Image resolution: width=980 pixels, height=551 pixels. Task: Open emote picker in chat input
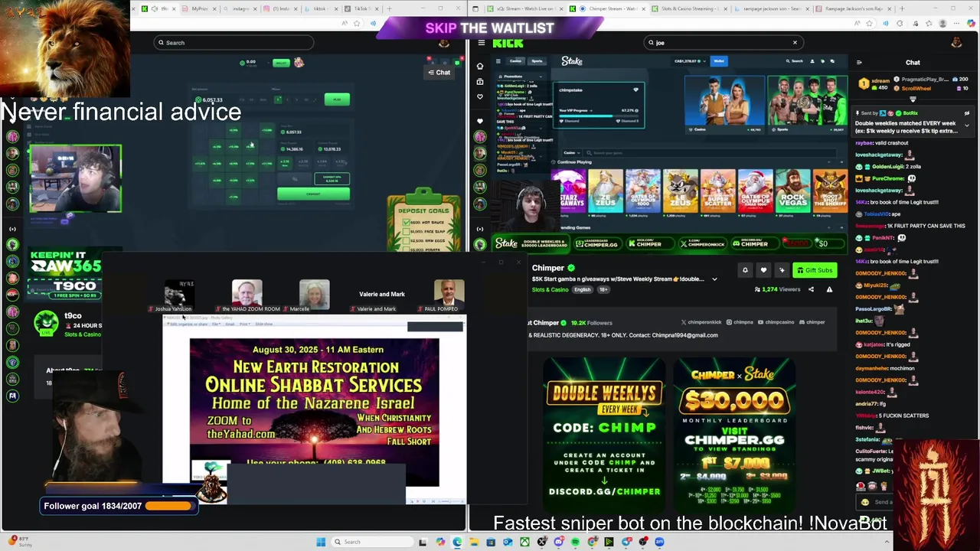(865, 502)
